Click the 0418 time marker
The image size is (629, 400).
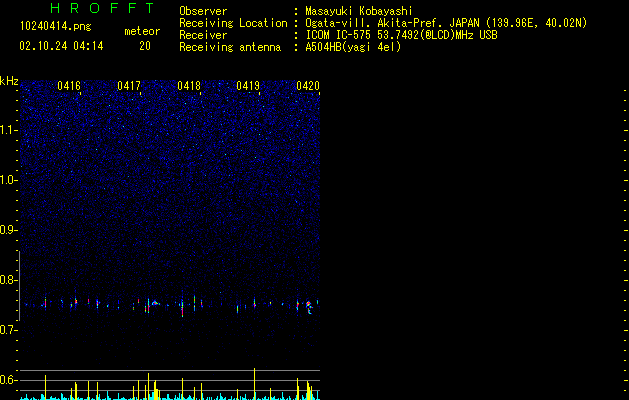tap(189, 86)
